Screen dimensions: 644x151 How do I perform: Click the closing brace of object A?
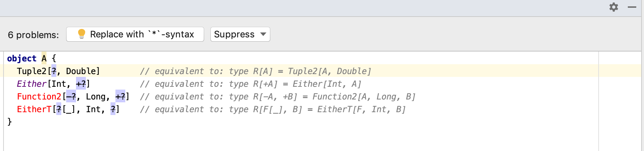(10, 122)
